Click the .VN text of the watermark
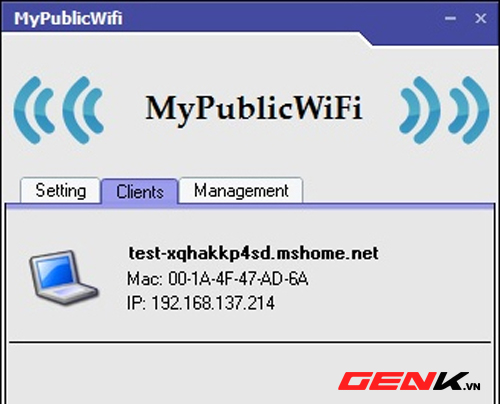Image resolution: width=500 pixels, height=404 pixels. [x=472, y=386]
